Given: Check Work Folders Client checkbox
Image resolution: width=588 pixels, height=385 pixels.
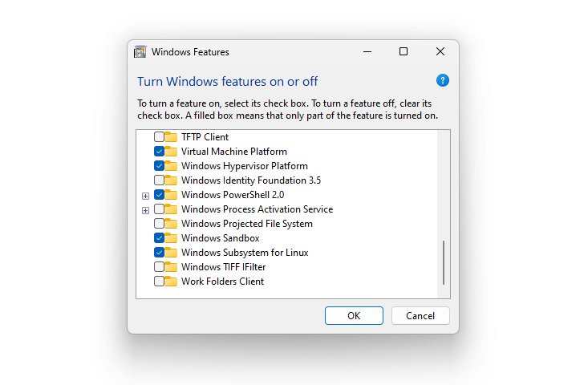Looking at the screenshot, I should click(159, 282).
